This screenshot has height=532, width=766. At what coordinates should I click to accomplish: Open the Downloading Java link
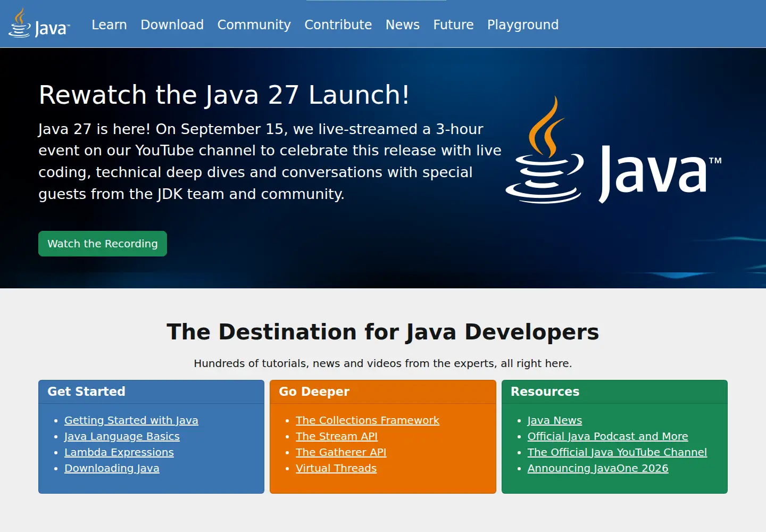click(x=112, y=468)
